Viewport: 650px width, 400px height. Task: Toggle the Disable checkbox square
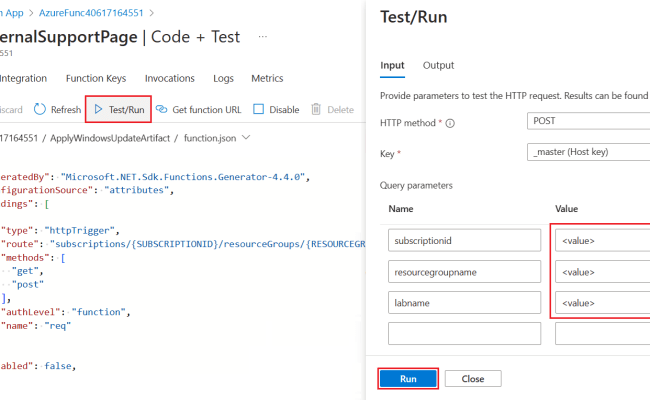(x=258, y=109)
